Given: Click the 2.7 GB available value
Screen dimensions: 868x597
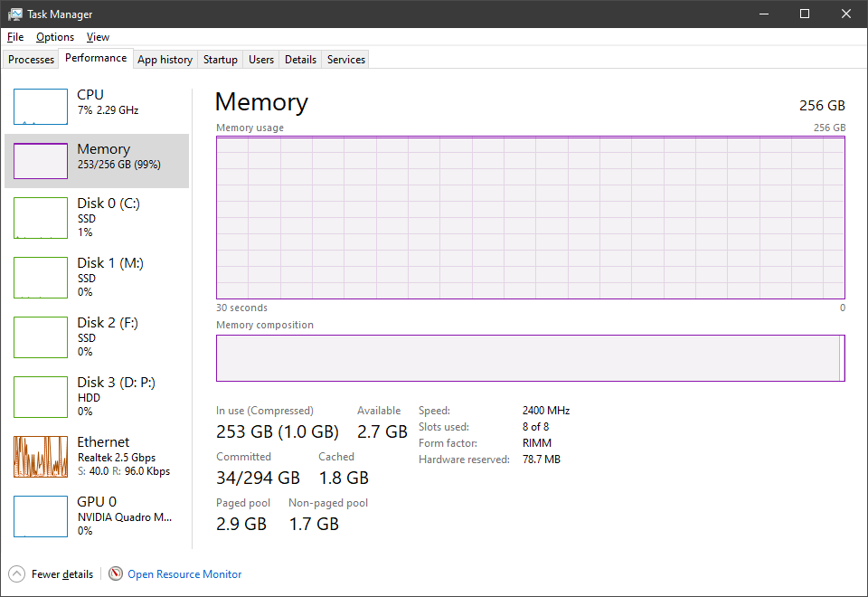Looking at the screenshot, I should coord(382,431).
